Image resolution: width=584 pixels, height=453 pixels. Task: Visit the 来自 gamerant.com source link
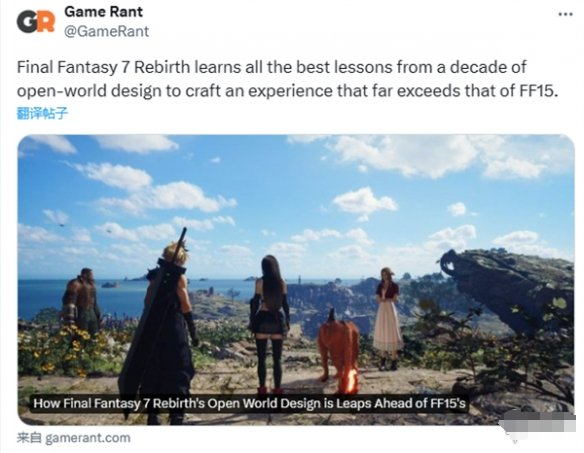[73, 438]
